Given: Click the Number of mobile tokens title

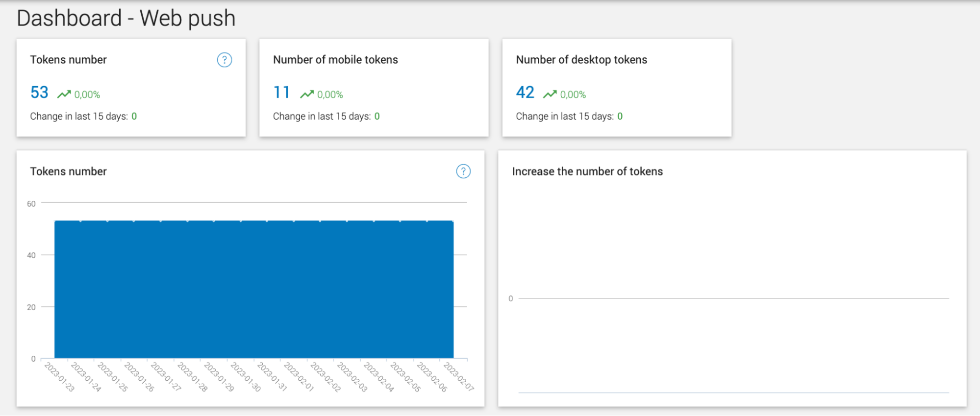Looking at the screenshot, I should tap(335, 60).
